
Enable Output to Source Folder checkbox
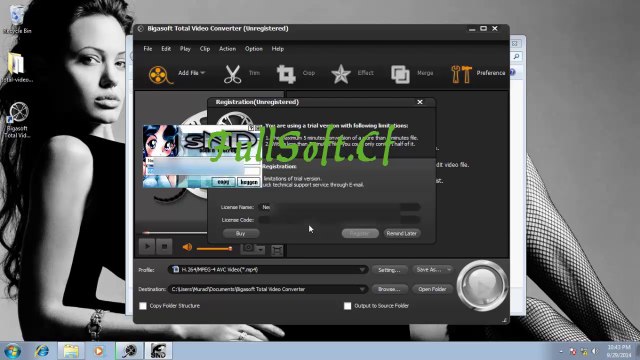click(x=347, y=306)
